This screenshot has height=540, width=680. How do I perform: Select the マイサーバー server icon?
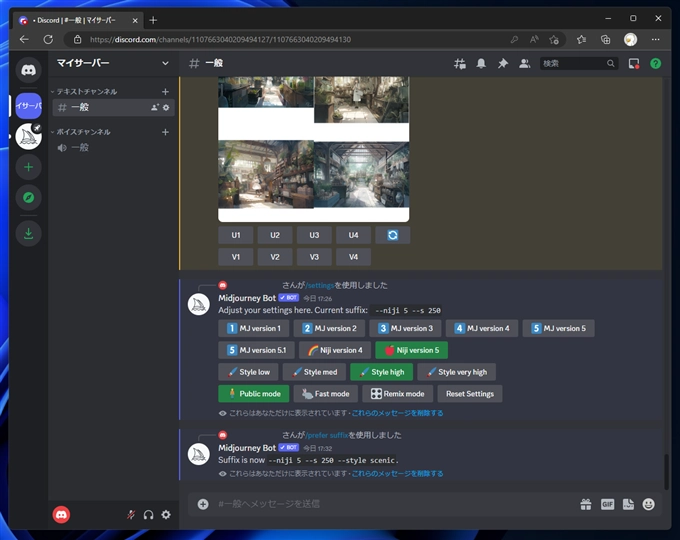29,105
